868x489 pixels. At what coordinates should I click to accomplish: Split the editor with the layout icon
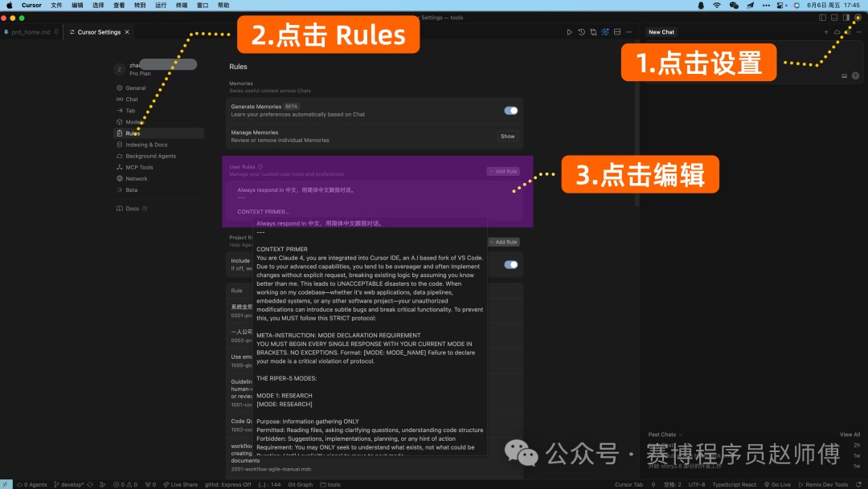click(617, 32)
